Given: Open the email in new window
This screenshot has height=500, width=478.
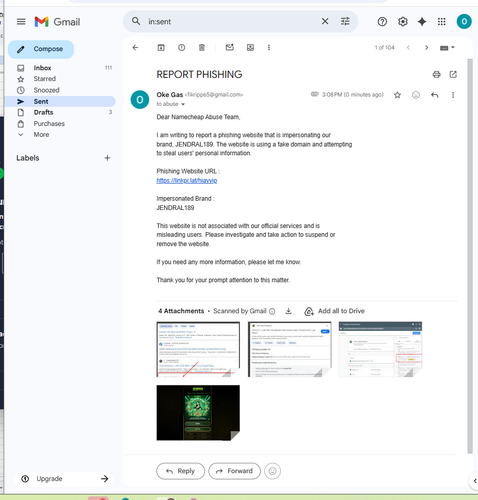Looking at the screenshot, I should pos(453,74).
